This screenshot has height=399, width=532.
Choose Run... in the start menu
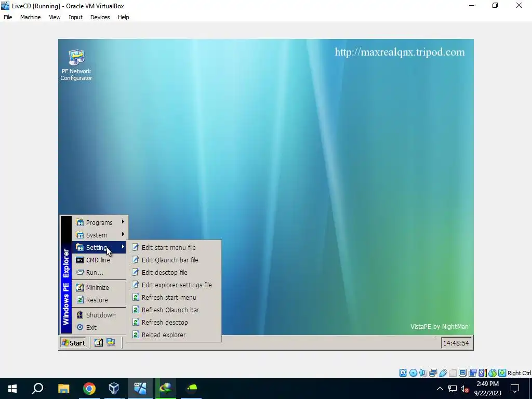tap(100, 272)
